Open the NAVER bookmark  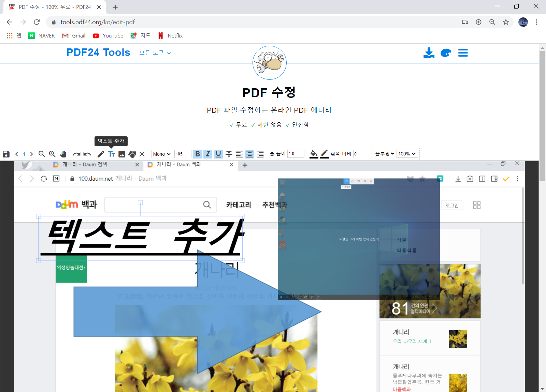click(42, 36)
